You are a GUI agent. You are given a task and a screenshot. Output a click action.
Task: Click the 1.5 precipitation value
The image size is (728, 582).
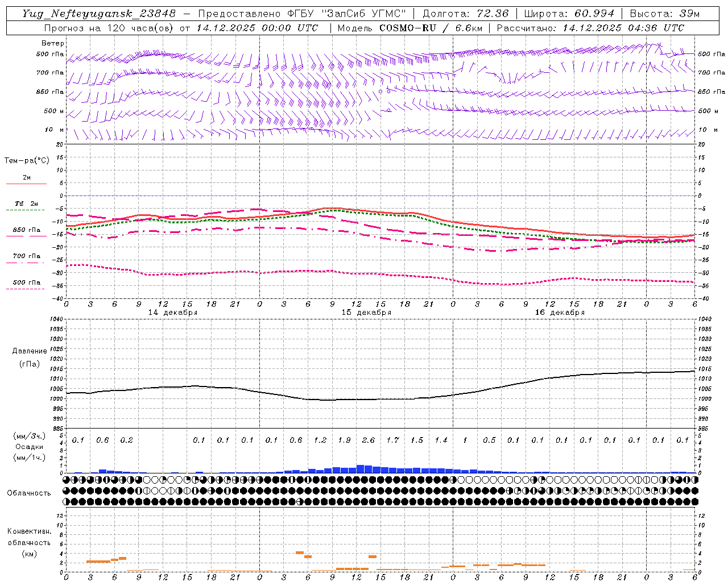pyautogui.click(x=417, y=440)
